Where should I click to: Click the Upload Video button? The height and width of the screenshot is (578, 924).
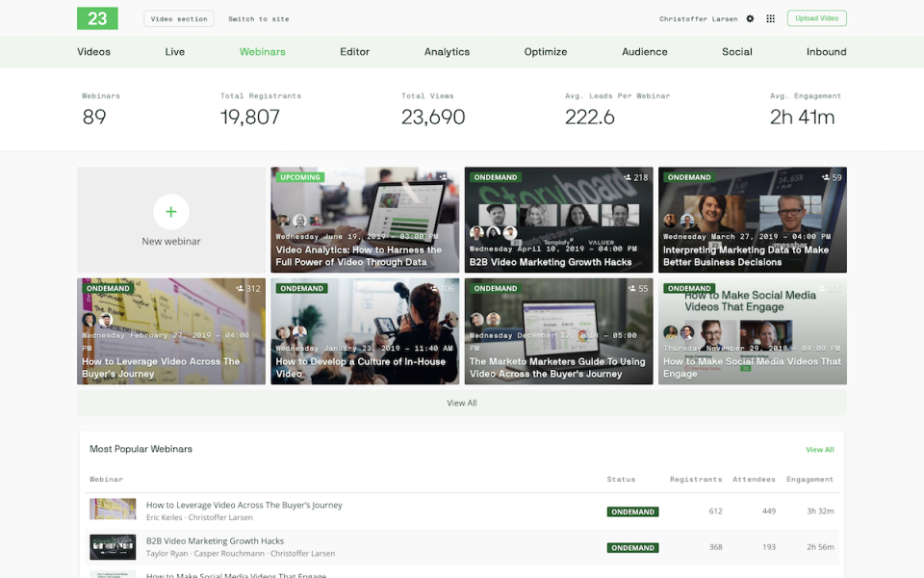816,18
